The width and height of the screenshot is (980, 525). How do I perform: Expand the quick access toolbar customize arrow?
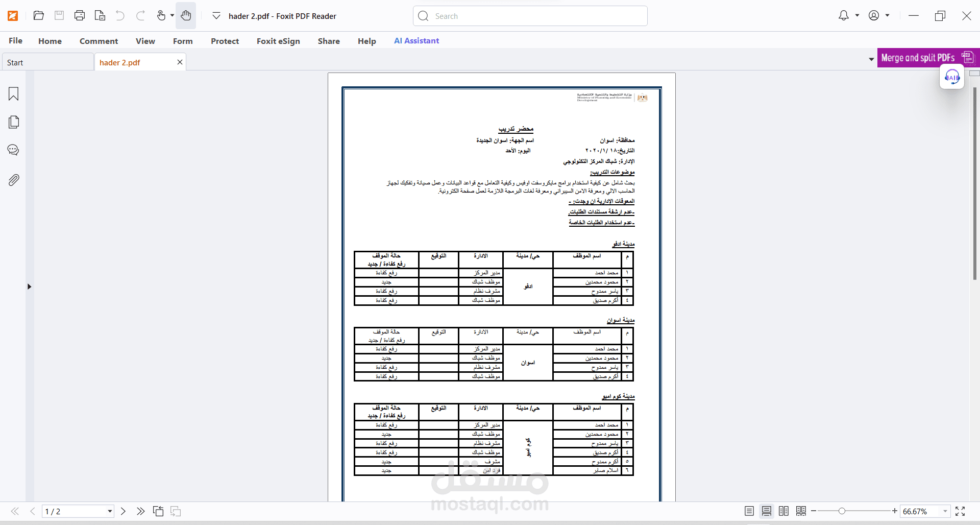coord(216,16)
